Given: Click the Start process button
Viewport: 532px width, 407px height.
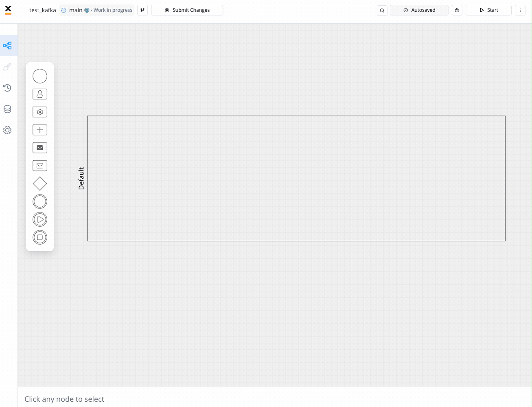Looking at the screenshot, I should tap(488, 10).
